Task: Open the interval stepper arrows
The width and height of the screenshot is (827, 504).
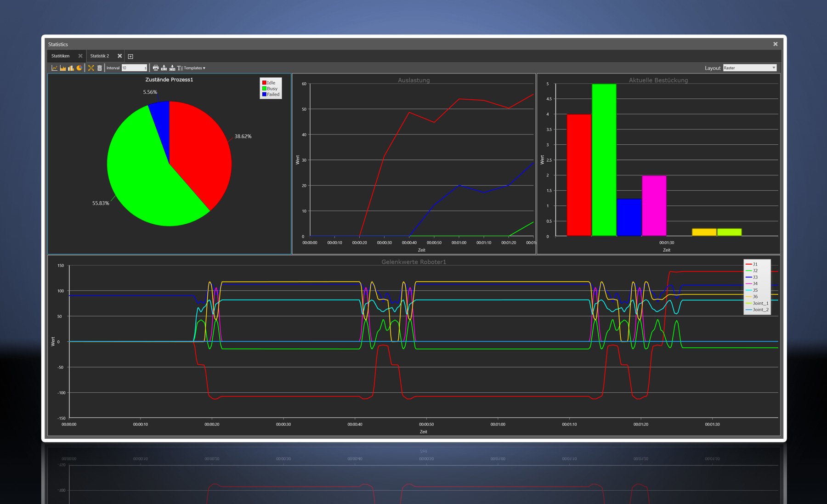Action: [x=146, y=68]
